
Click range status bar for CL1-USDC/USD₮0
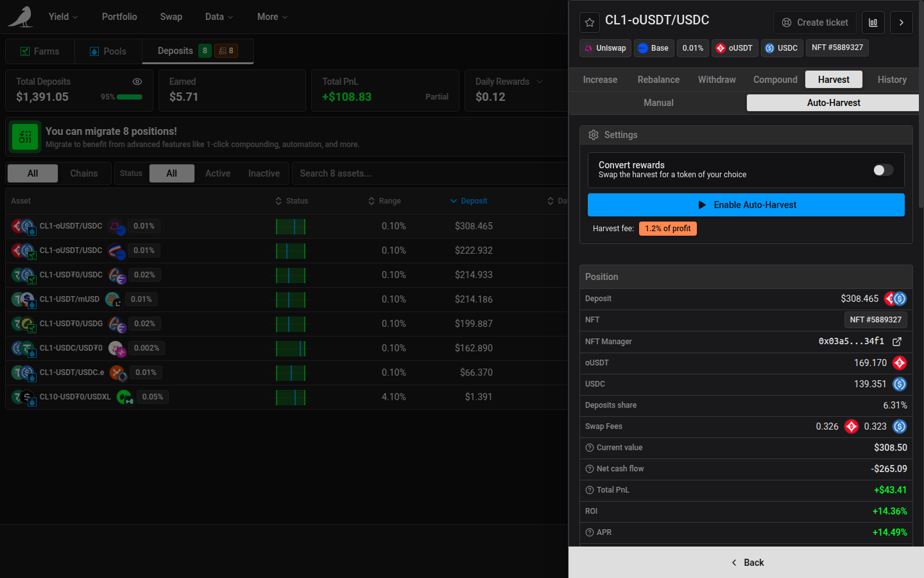[x=291, y=348]
